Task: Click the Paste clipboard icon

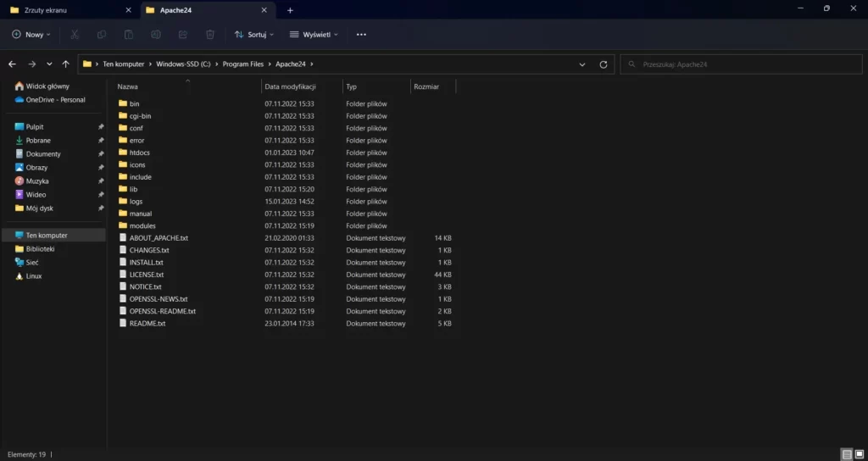Action: [129, 34]
